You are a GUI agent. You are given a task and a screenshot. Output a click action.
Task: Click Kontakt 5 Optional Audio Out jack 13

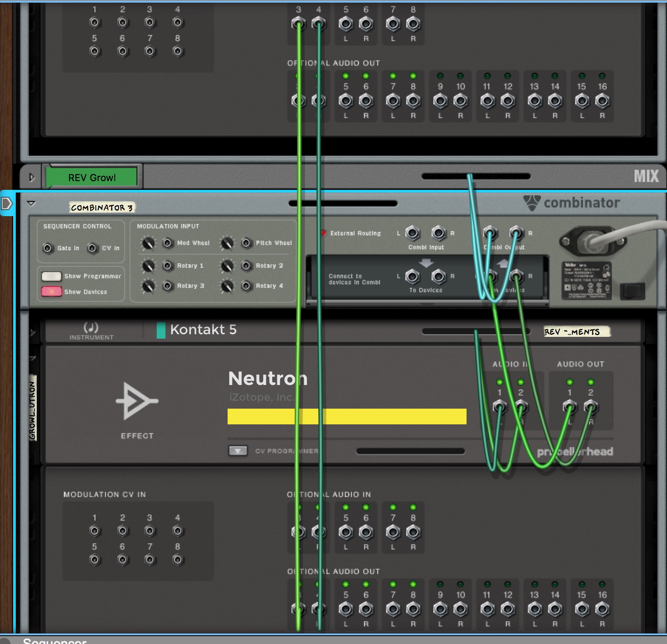click(x=534, y=609)
